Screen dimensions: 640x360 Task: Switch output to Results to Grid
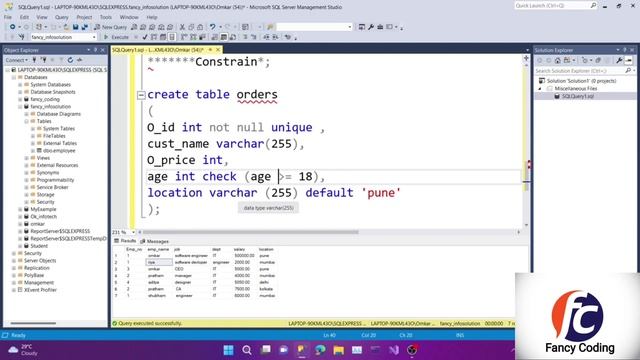click(x=223, y=37)
